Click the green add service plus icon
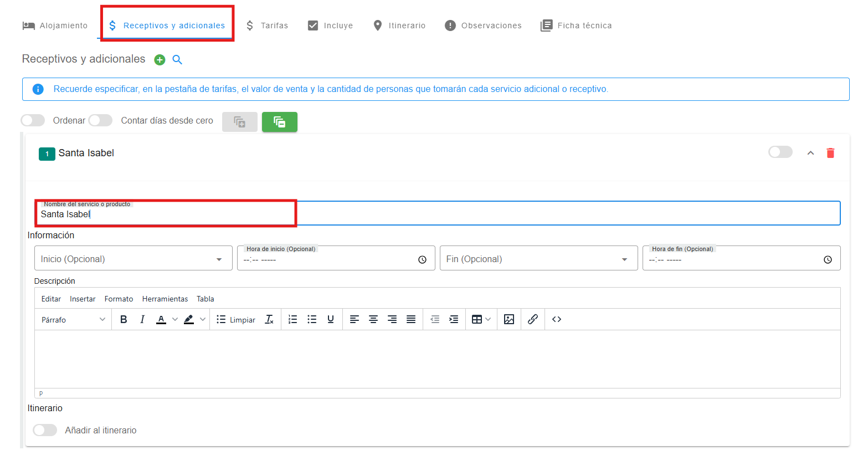Image resolution: width=868 pixels, height=450 pixels. tap(160, 60)
